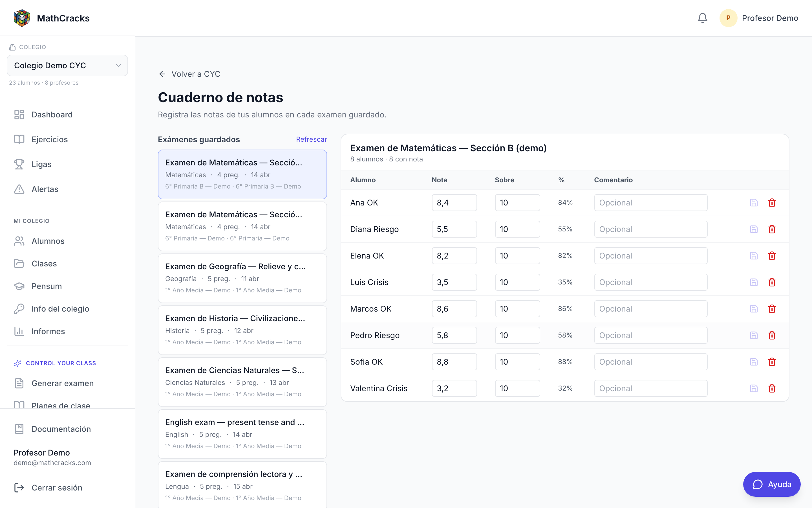Open Info del colegio
The image size is (812, 508).
[67, 309]
